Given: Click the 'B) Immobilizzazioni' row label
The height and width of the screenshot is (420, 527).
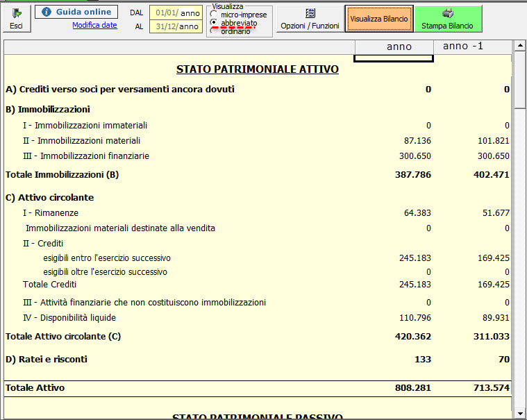Looking at the screenshot, I should click(x=48, y=110).
